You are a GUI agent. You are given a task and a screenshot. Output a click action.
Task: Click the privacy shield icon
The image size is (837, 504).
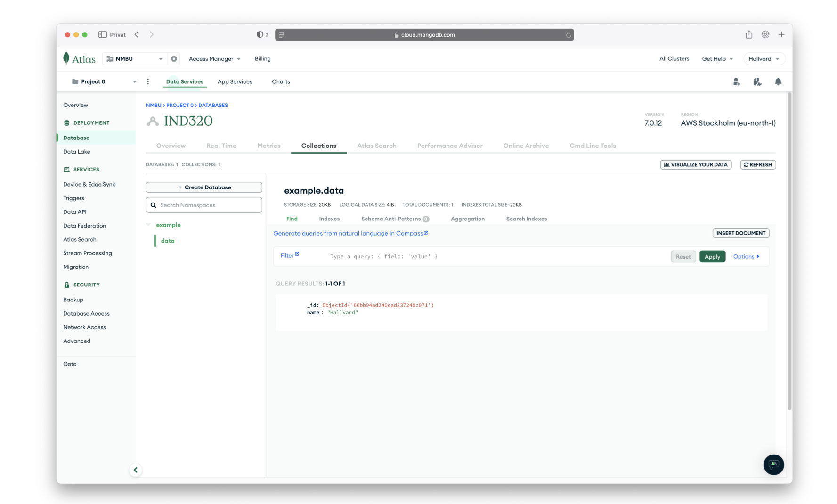click(x=260, y=34)
